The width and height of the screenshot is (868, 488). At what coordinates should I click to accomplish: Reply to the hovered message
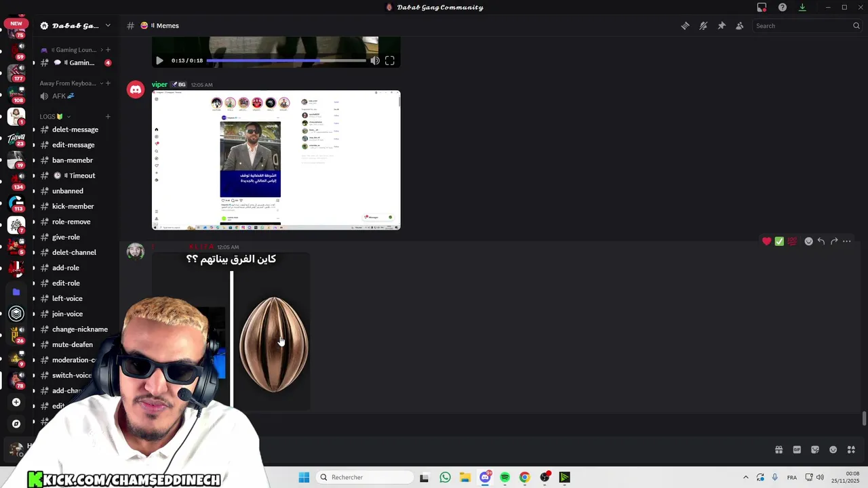point(821,241)
